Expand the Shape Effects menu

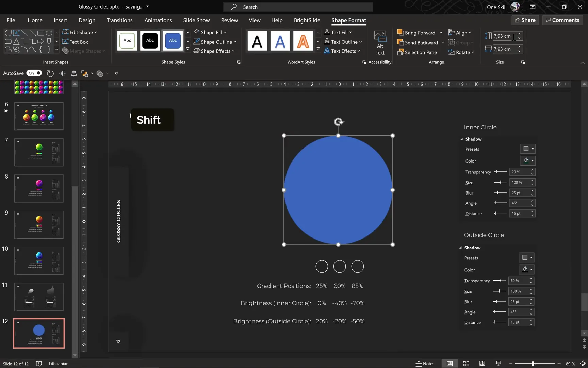coord(214,51)
